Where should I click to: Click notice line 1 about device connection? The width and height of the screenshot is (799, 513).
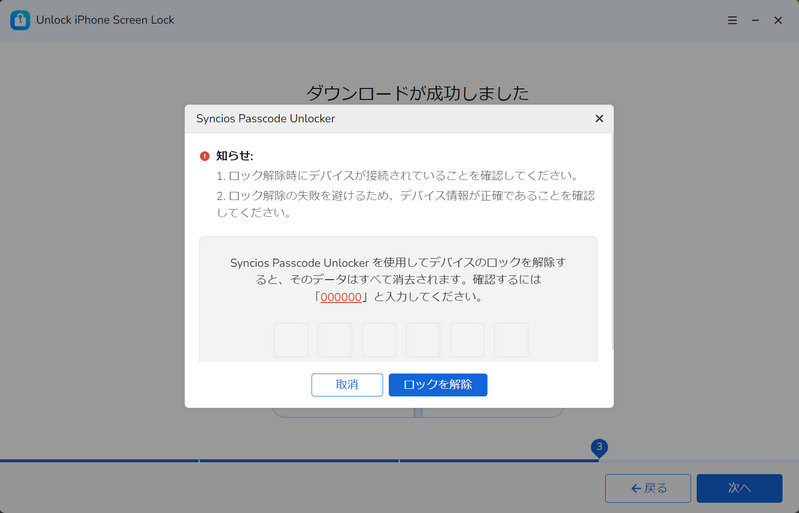click(398, 176)
